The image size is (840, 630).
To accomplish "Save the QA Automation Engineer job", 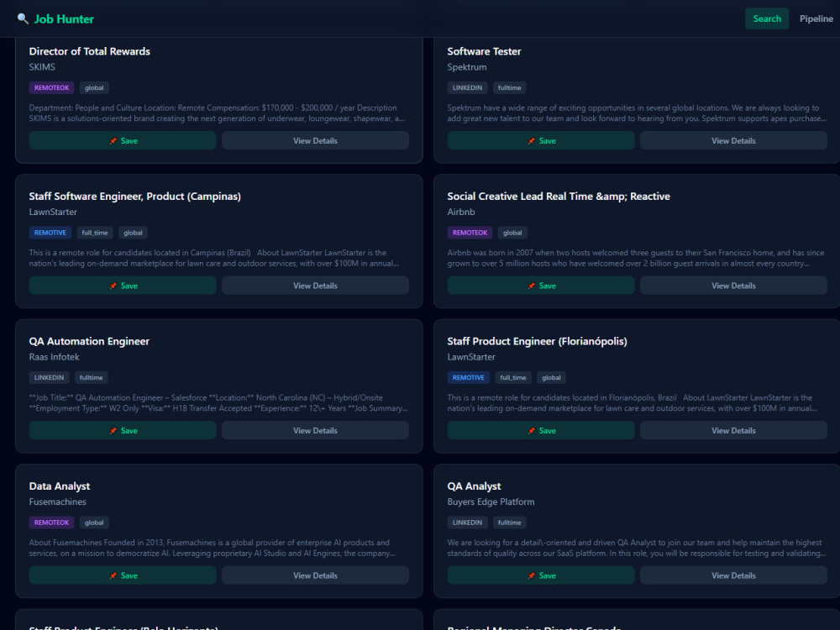I will pos(123,431).
